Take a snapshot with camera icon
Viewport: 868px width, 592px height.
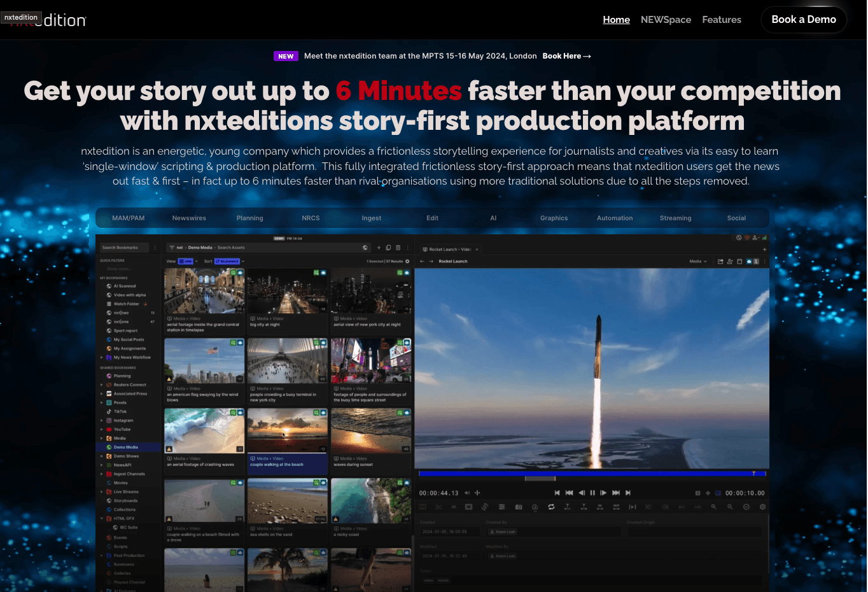click(519, 507)
